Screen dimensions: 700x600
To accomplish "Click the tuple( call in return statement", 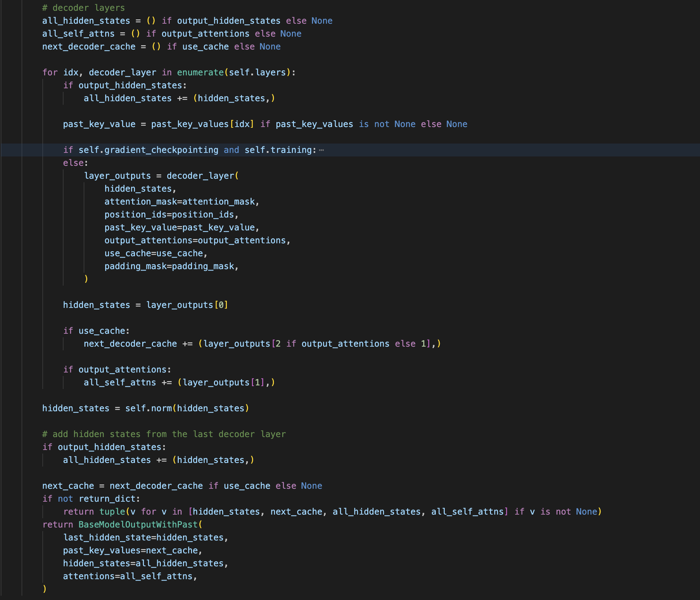I will pyautogui.click(x=112, y=512).
